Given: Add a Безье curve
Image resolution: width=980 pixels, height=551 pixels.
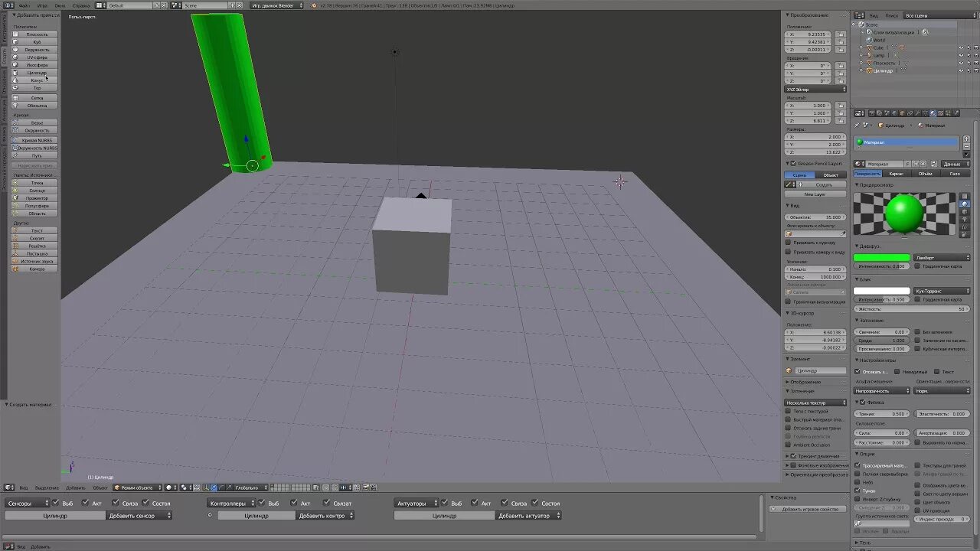Looking at the screenshot, I should click(34, 122).
